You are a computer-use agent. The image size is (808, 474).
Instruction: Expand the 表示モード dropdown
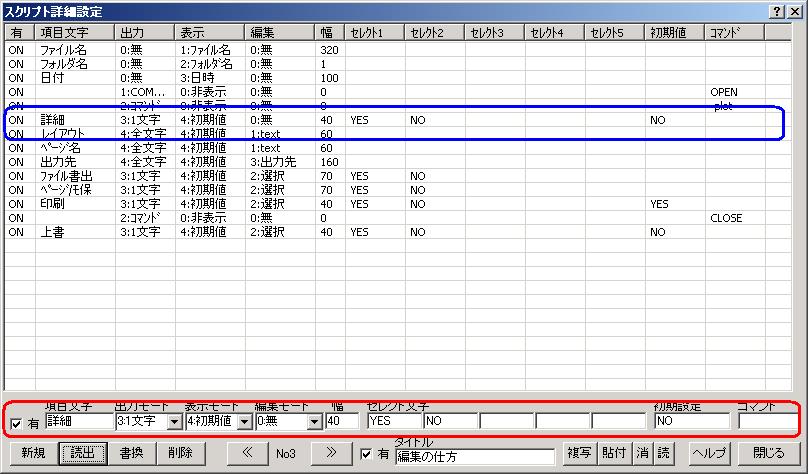[x=243, y=422]
